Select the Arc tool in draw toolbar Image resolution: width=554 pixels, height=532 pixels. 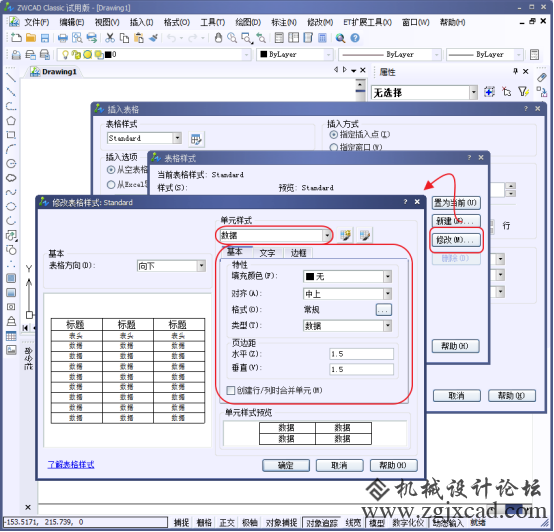click(11, 149)
